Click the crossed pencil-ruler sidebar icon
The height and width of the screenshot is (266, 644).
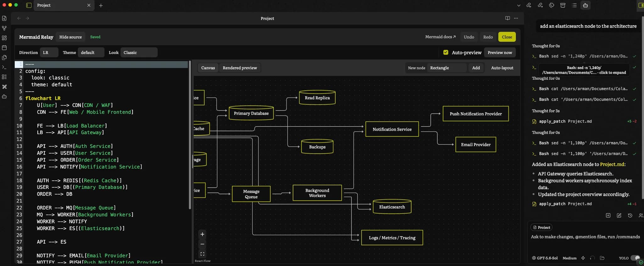tap(4, 87)
